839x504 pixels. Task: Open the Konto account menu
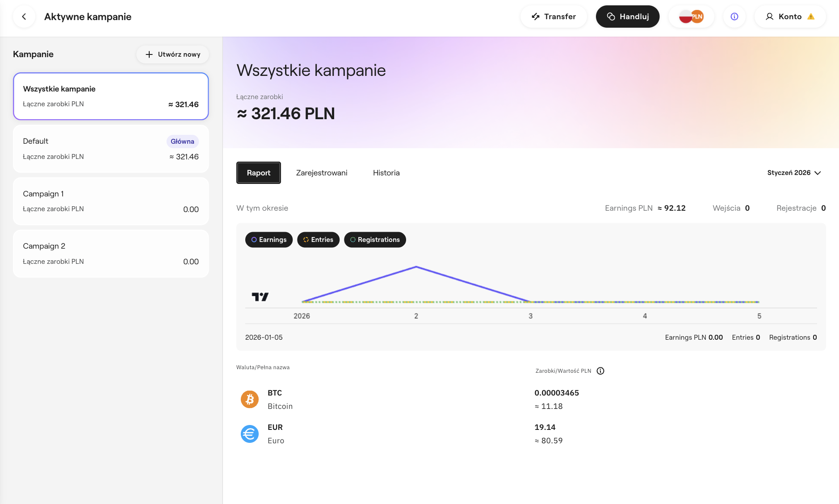(x=784, y=17)
